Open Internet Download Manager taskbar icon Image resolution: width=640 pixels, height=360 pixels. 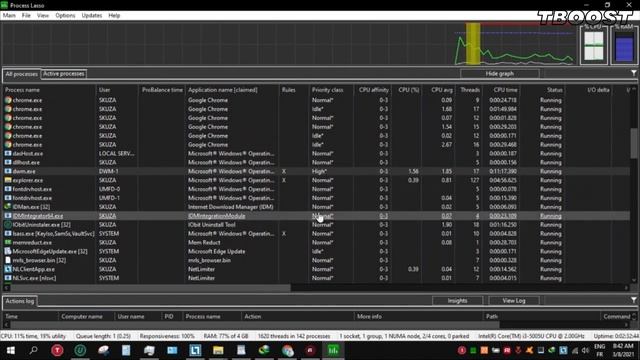tap(264, 350)
